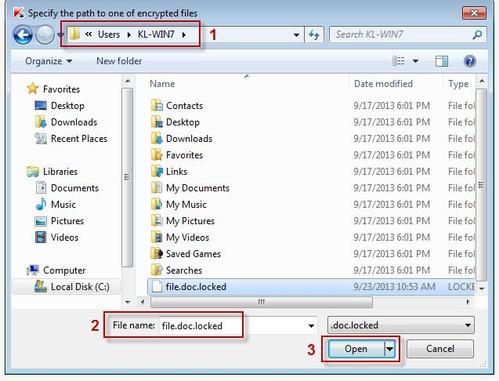The height and width of the screenshot is (381, 499).
Task: Expand the Organize menu
Action: click(48, 61)
